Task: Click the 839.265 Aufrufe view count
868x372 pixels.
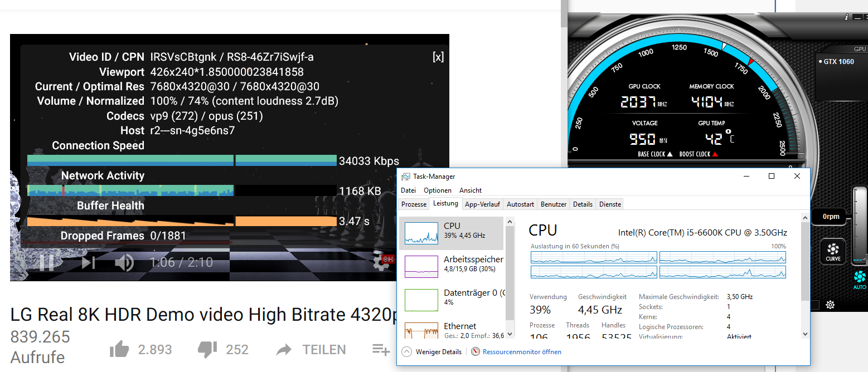Action: tap(40, 347)
